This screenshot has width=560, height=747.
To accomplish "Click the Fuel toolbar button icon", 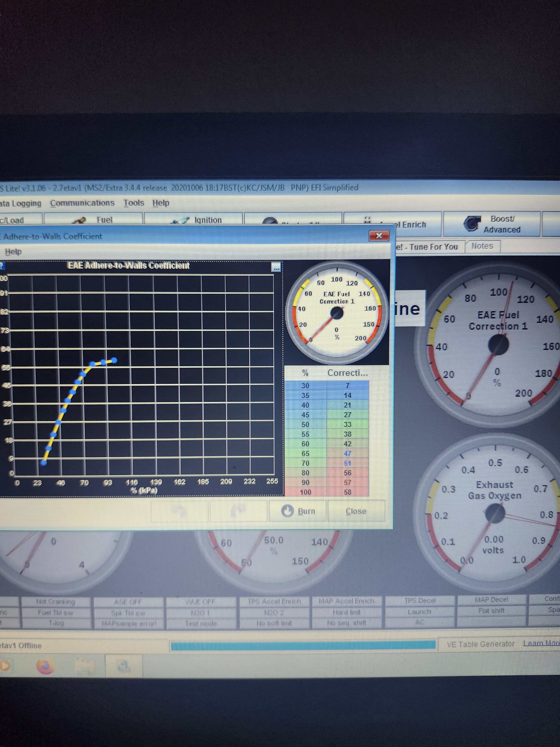I will pyautogui.click(x=80, y=220).
